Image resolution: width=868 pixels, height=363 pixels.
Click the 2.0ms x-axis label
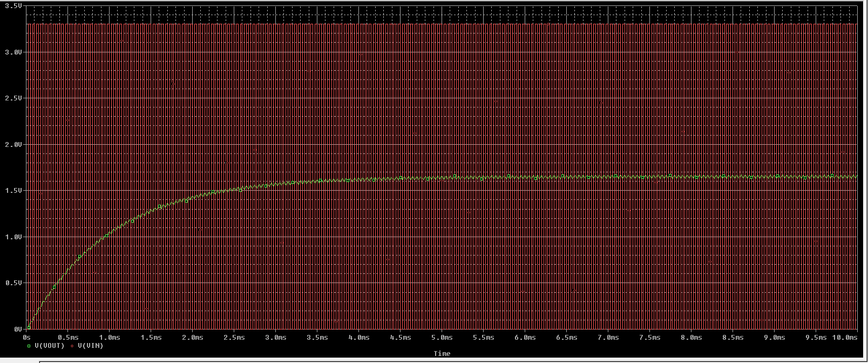193,338
